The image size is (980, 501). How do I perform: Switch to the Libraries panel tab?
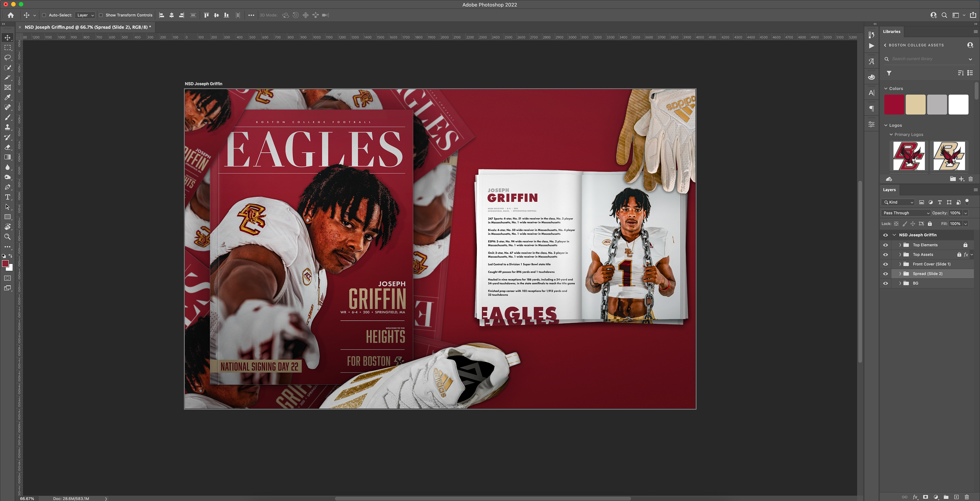(891, 32)
